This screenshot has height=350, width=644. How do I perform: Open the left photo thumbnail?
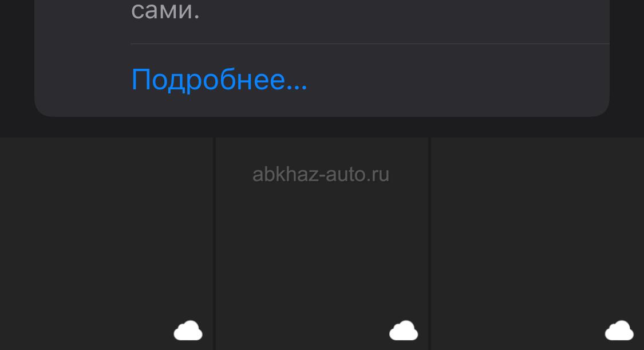tap(106, 243)
